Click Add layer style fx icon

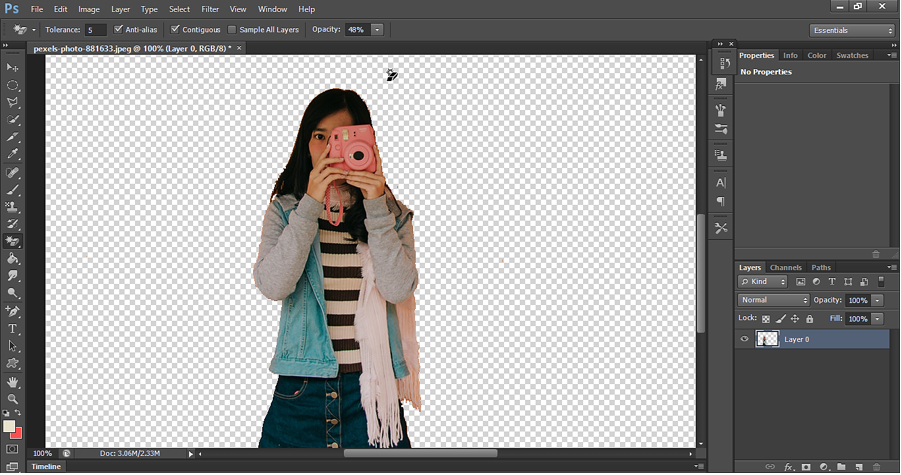[789, 468]
